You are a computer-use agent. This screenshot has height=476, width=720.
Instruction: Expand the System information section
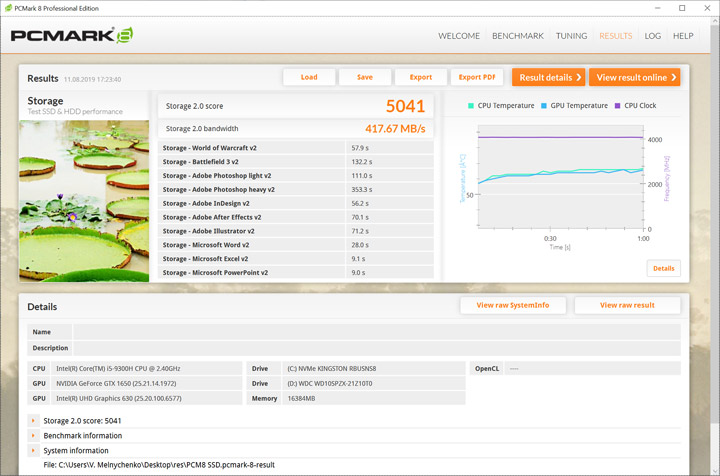click(x=33, y=450)
